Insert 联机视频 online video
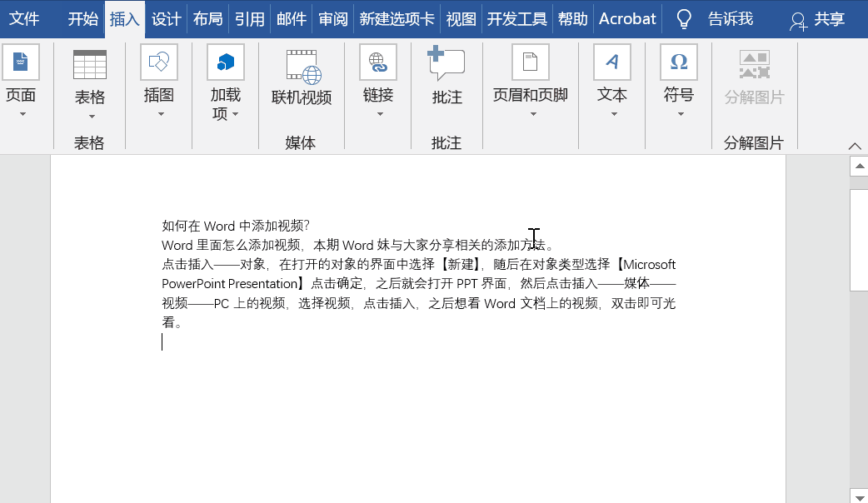This screenshot has height=503, width=868. tap(302, 77)
